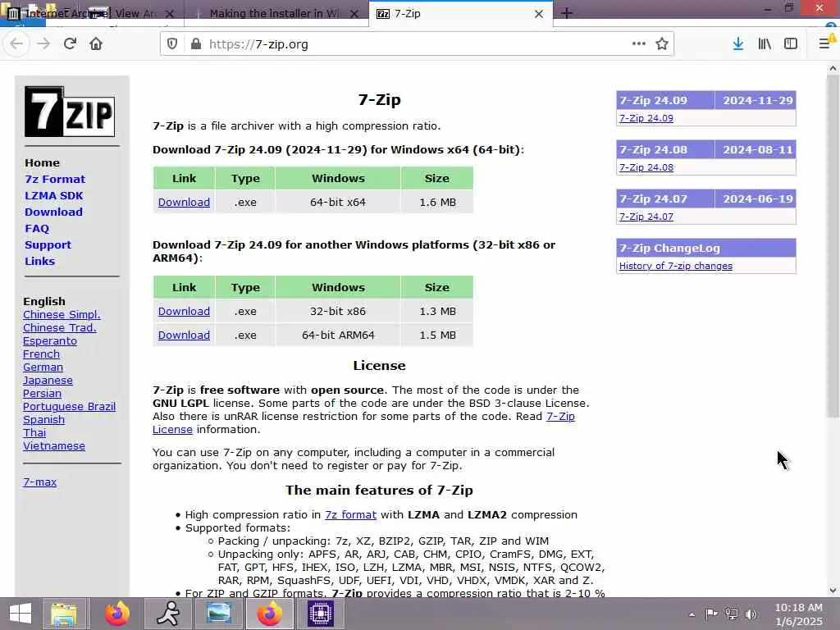
Task: Switch language to Persian
Action: (x=42, y=393)
